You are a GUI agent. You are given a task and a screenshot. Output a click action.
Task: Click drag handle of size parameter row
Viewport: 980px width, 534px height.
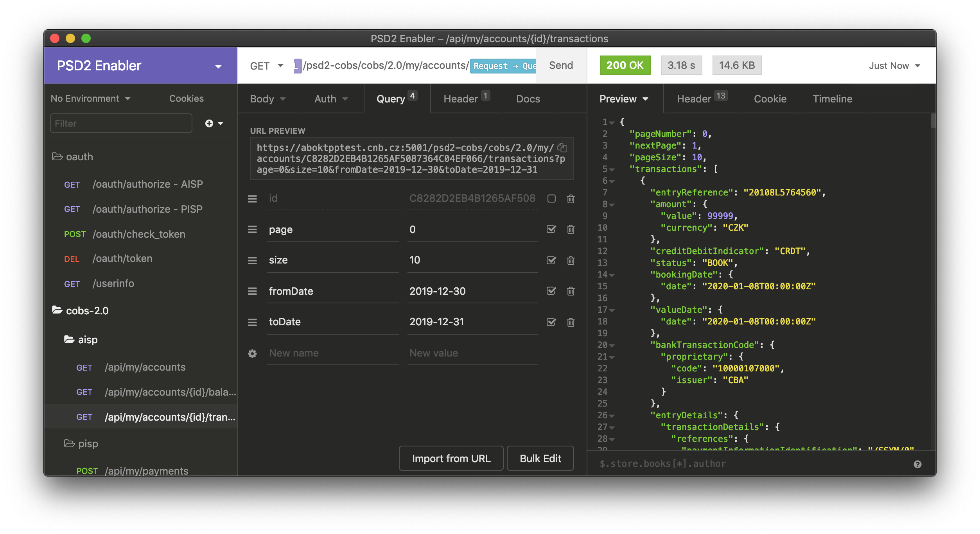[x=252, y=260]
